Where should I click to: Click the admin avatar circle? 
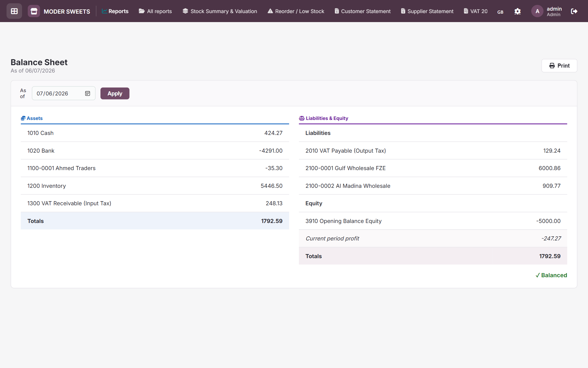(x=537, y=11)
